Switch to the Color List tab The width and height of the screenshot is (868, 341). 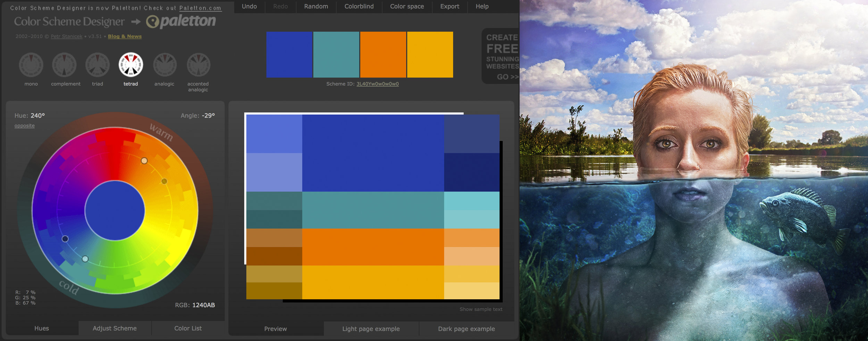[x=188, y=328]
